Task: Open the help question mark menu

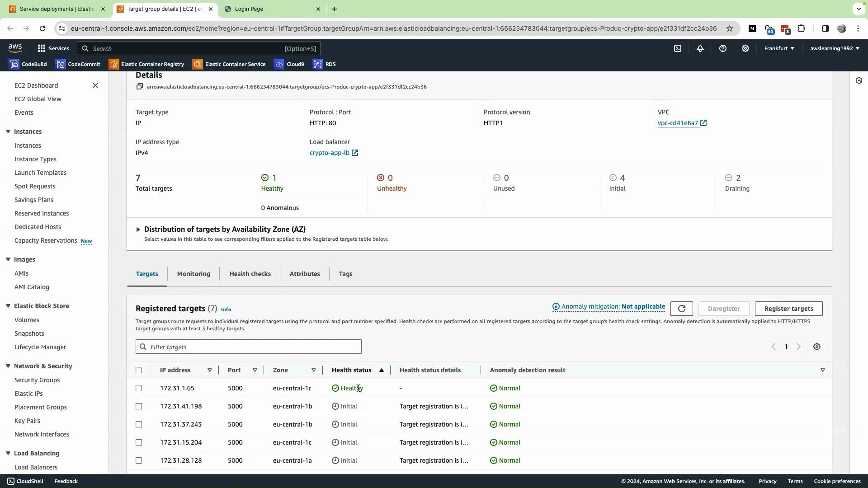Action: click(x=723, y=48)
